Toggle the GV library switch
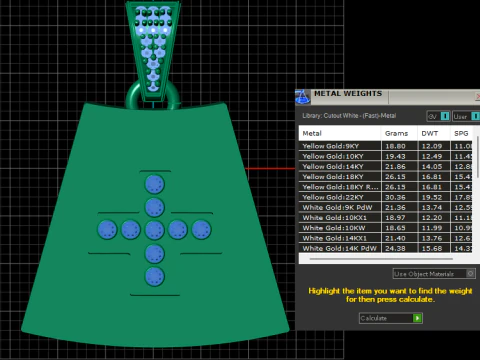This screenshot has height=360, width=480. [445, 116]
